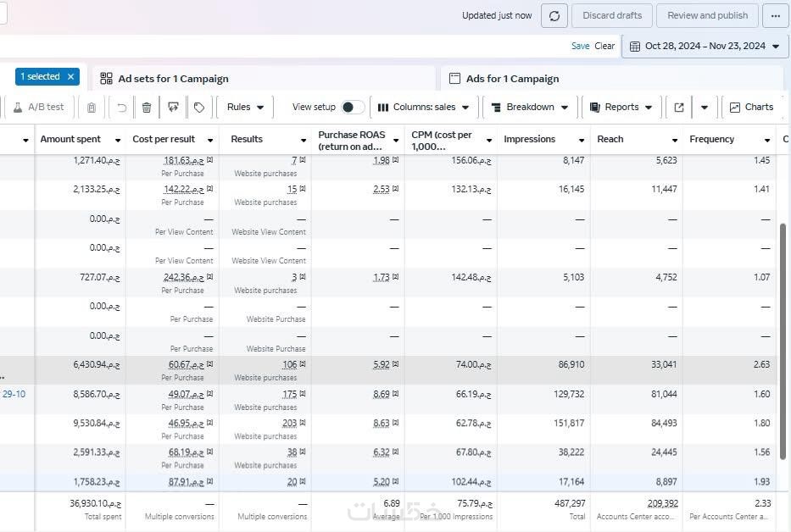Open the Columns: sales dropdown

tap(423, 107)
